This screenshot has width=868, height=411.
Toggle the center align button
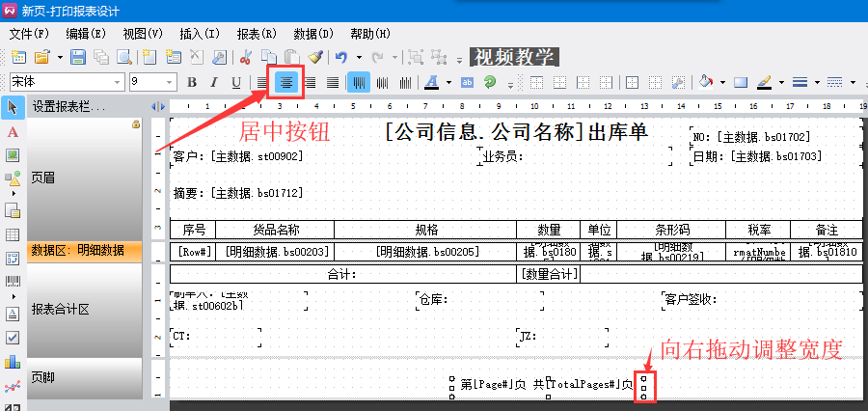[286, 82]
